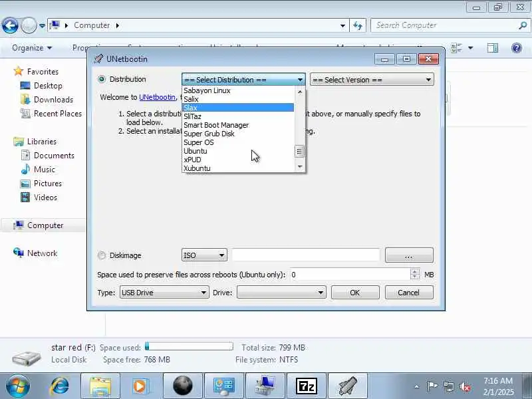Click Explorer Back navigation button
Screen dimensions: 532x399
pos(10,25)
